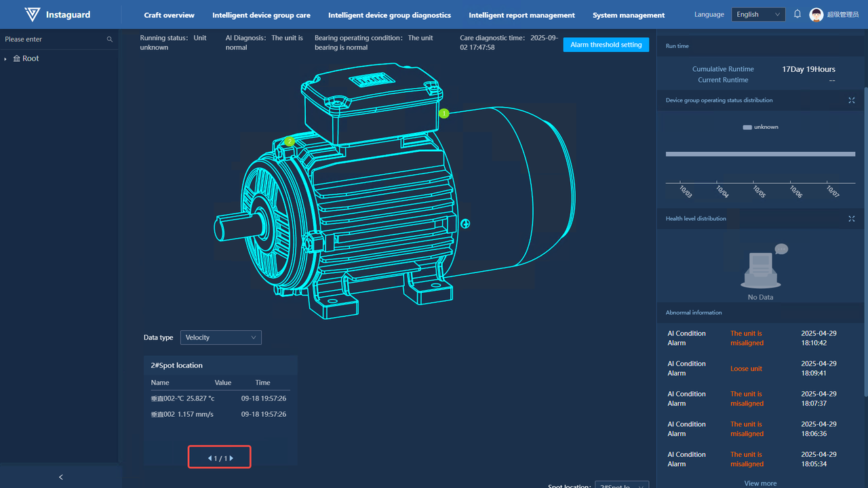Viewport: 868px width, 488px height.
Task: Collapse the left sidebar with arrow
Action: pyautogui.click(x=60, y=477)
